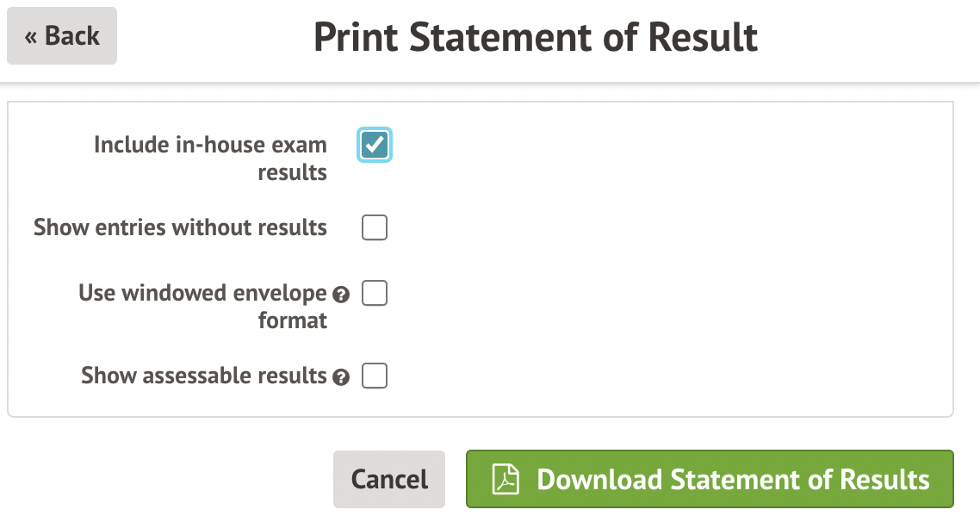Click the "Back" text in the header
This screenshot has height=522, width=980.
click(x=72, y=36)
